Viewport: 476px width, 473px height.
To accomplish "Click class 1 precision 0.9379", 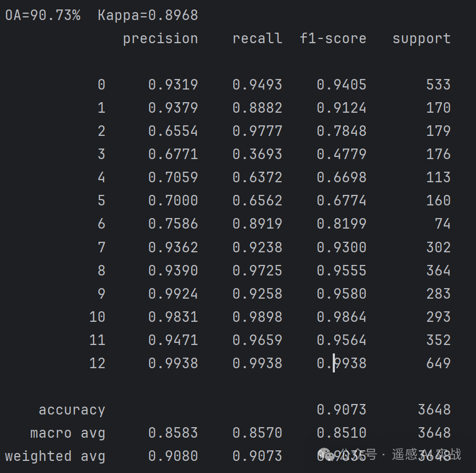I will [x=173, y=108].
